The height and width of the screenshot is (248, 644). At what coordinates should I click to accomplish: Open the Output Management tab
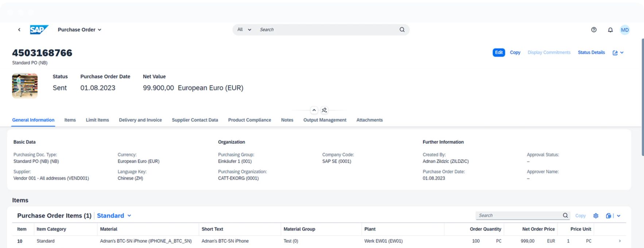click(x=325, y=120)
